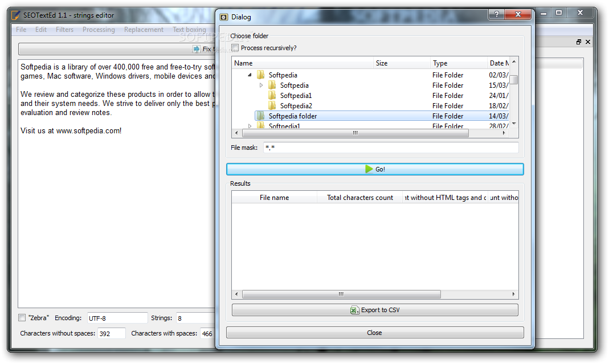Open the Replacement menu
The height and width of the screenshot is (364, 609).
[x=144, y=30]
